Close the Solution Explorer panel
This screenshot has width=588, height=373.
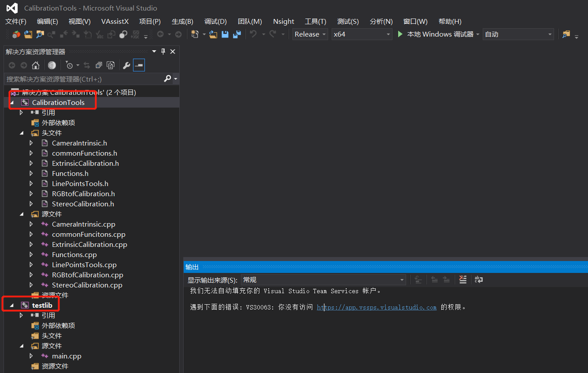pos(173,52)
